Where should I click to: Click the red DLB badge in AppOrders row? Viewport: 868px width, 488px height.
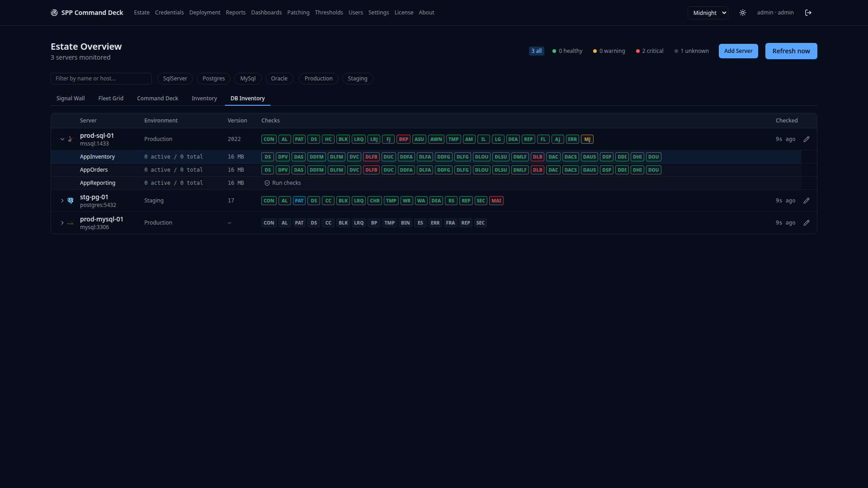tap(538, 170)
